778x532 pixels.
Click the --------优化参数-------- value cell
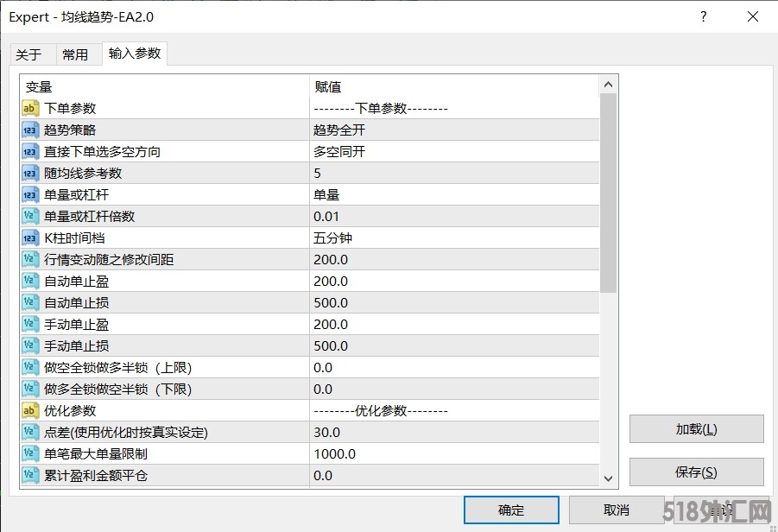(454, 410)
